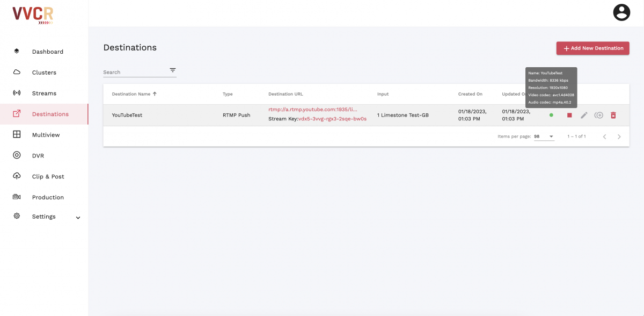Click the 1 Limestone Test-GB input cell
644x316 pixels.
pos(403,115)
